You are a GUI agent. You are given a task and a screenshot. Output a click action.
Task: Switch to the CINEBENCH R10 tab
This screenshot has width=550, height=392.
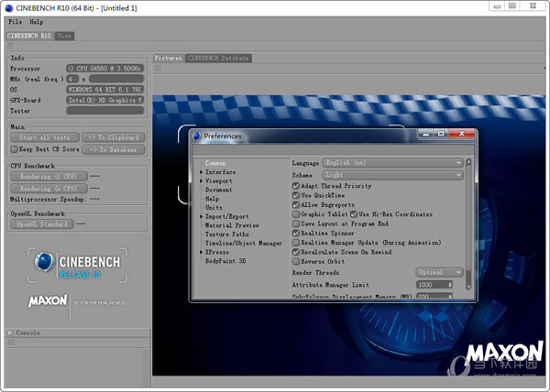point(29,36)
